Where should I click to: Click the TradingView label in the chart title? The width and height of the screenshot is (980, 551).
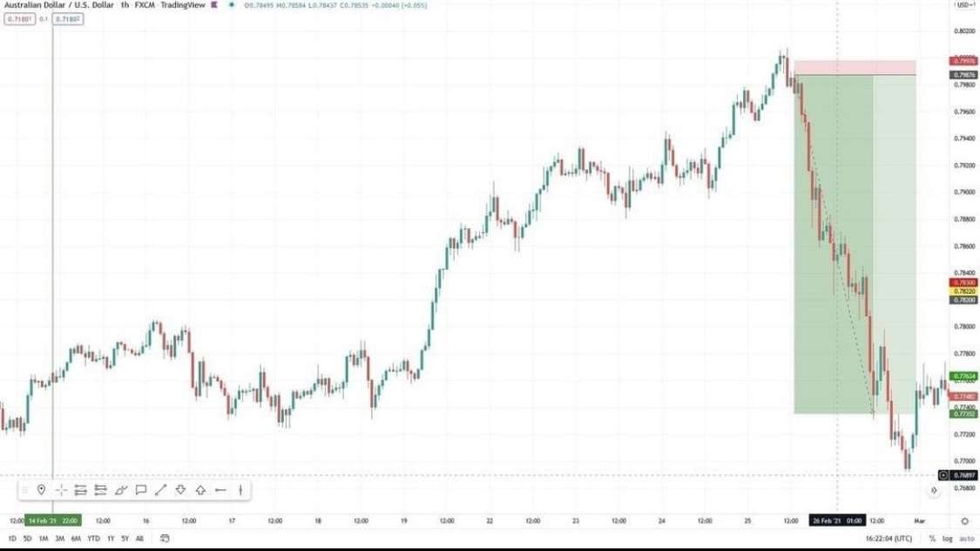183,5
